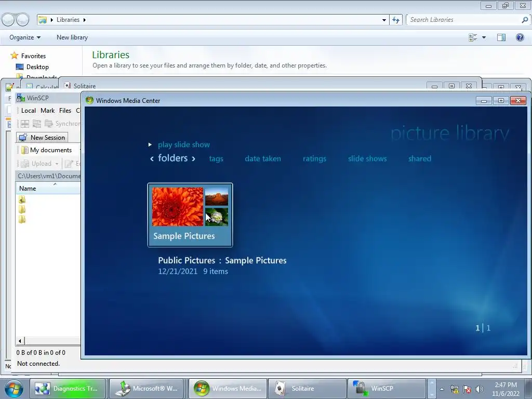The height and width of the screenshot is (399, 532).
Task: Open the view options dropdown arrow
Action: tap(484, 37)
